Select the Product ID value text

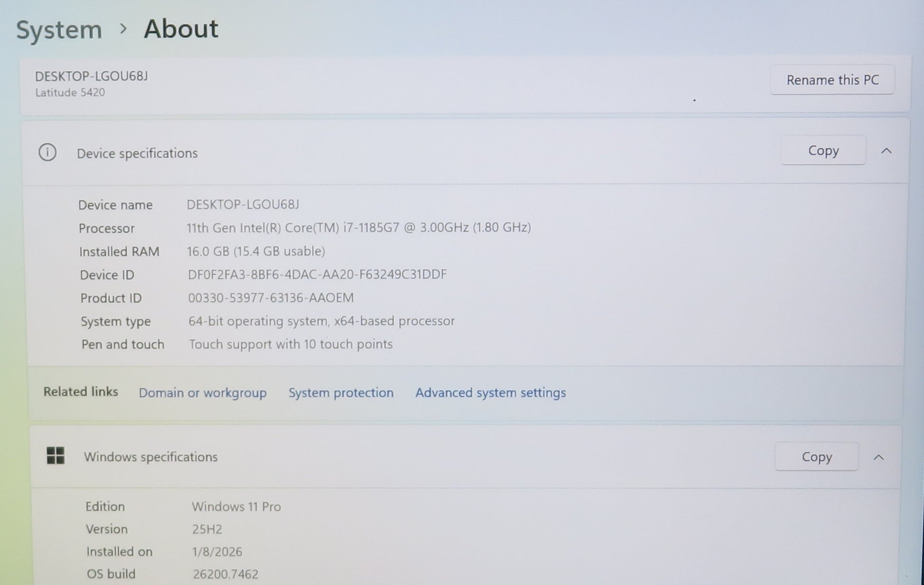[x=271, y=298]
